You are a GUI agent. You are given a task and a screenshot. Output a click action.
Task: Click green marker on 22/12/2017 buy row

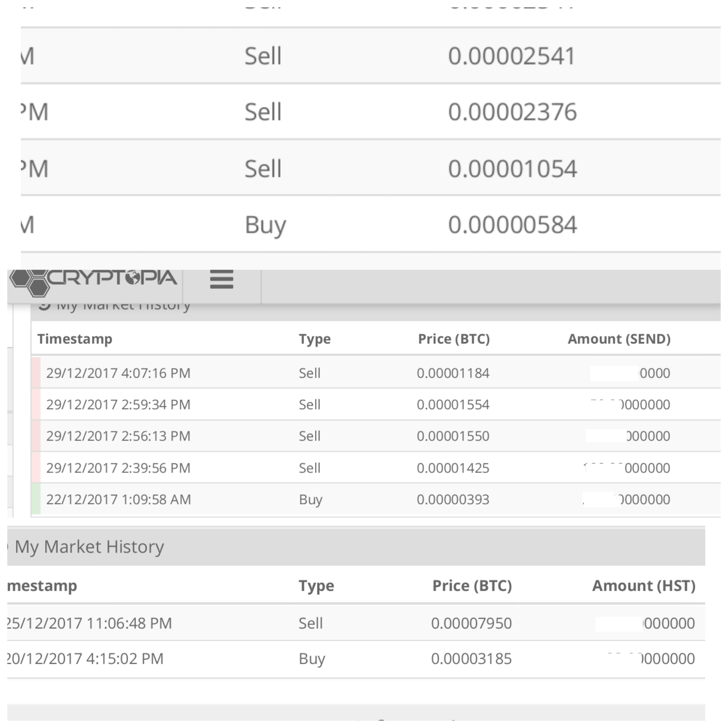[x=36, y=499]
